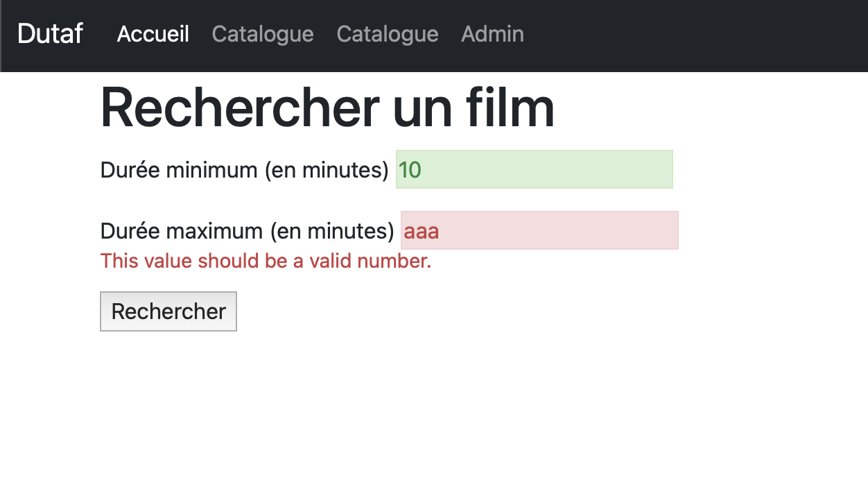
Task: Select the Durée minimum (en minutes) label
Action: coord(245,169)
